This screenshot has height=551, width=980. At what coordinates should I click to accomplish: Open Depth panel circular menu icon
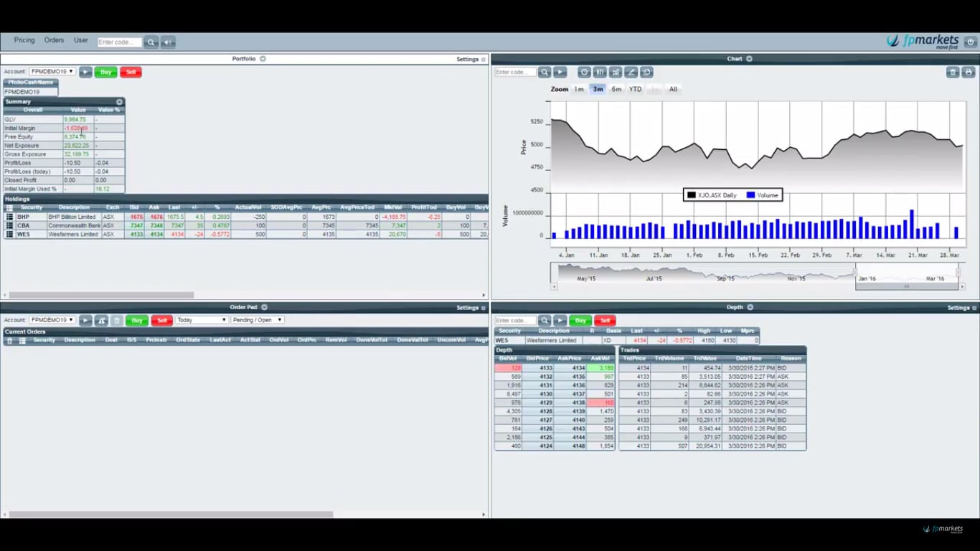coord(750,307)
